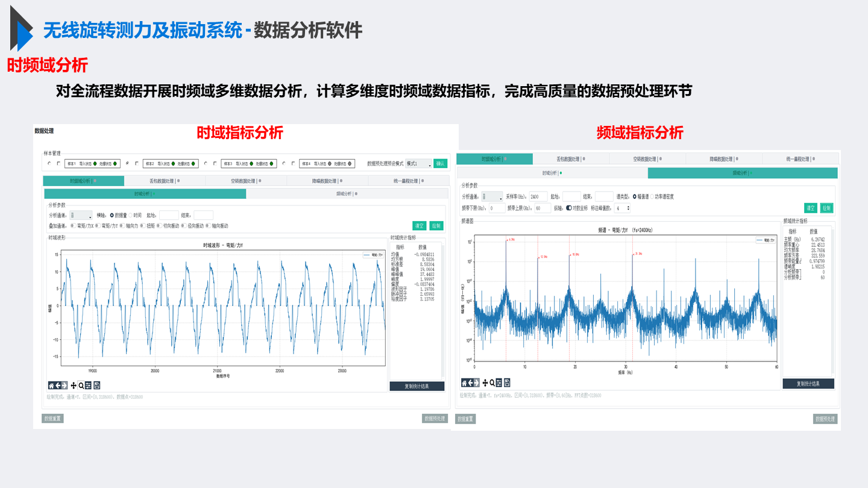The width and height of the screenshot is (868, 488).
Task: Click 确认 button for preset mode
Action: [x=441, y=163]
